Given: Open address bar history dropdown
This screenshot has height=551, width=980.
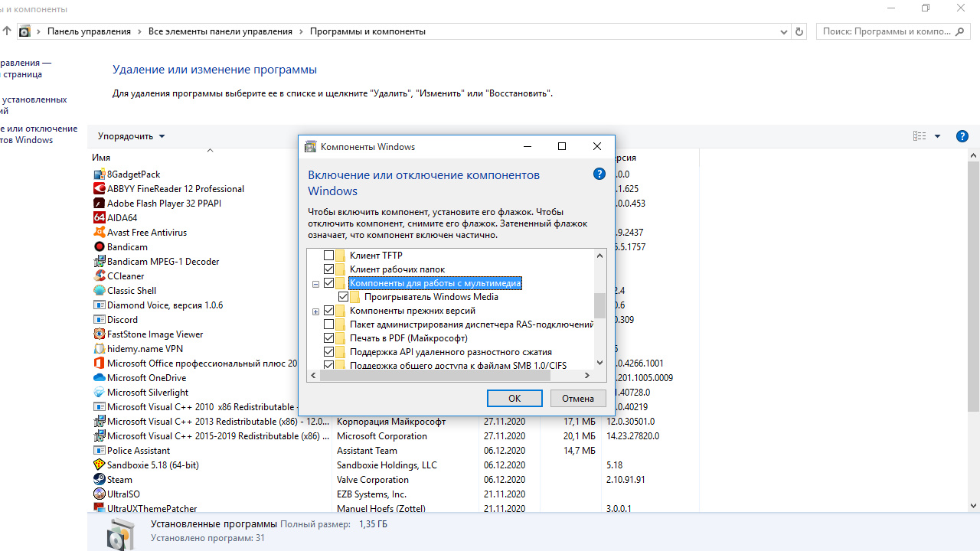Looking at the screenshot, I should [784, 31].
